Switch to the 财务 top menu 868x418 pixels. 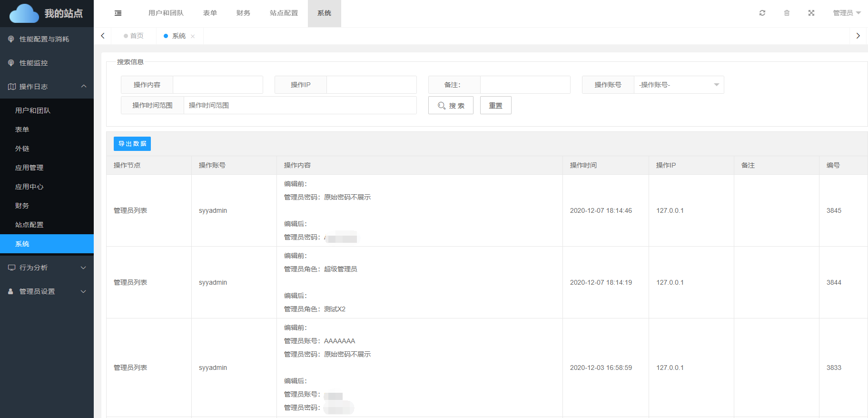click(x=243, y=13)
